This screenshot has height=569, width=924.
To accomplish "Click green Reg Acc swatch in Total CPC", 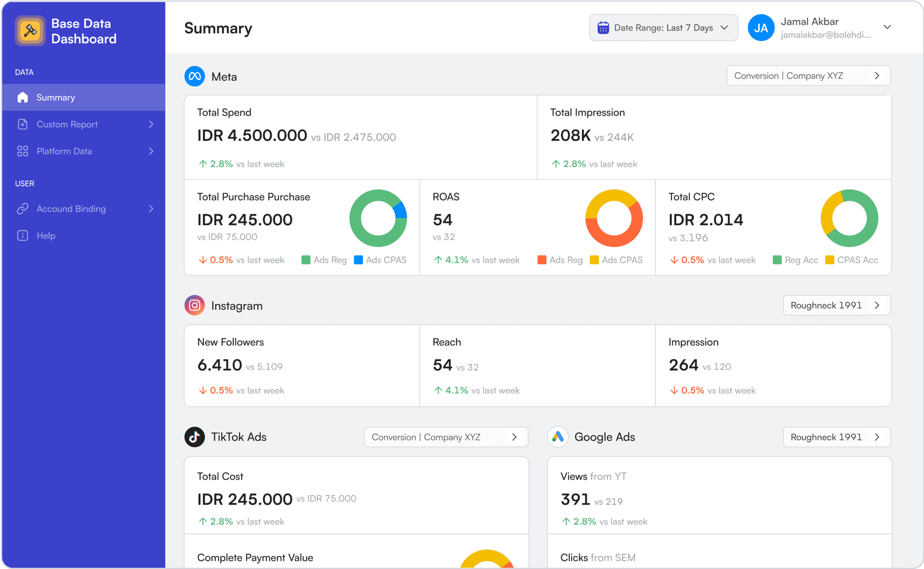I will [x=777, y=260].
